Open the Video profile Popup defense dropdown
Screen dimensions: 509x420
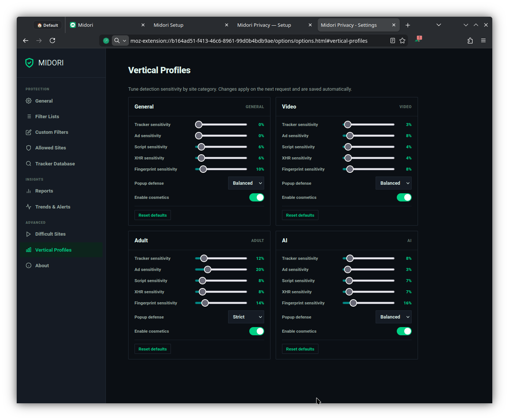[393, 183]
